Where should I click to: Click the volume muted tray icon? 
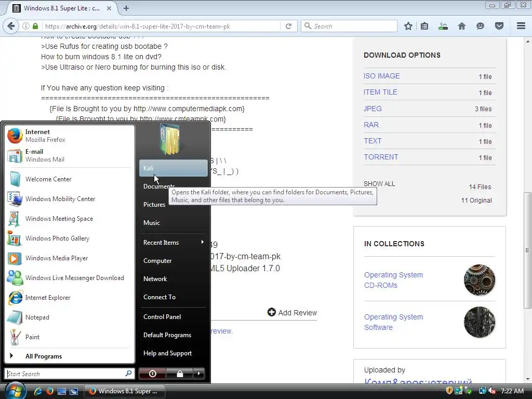tap(492, 391)
